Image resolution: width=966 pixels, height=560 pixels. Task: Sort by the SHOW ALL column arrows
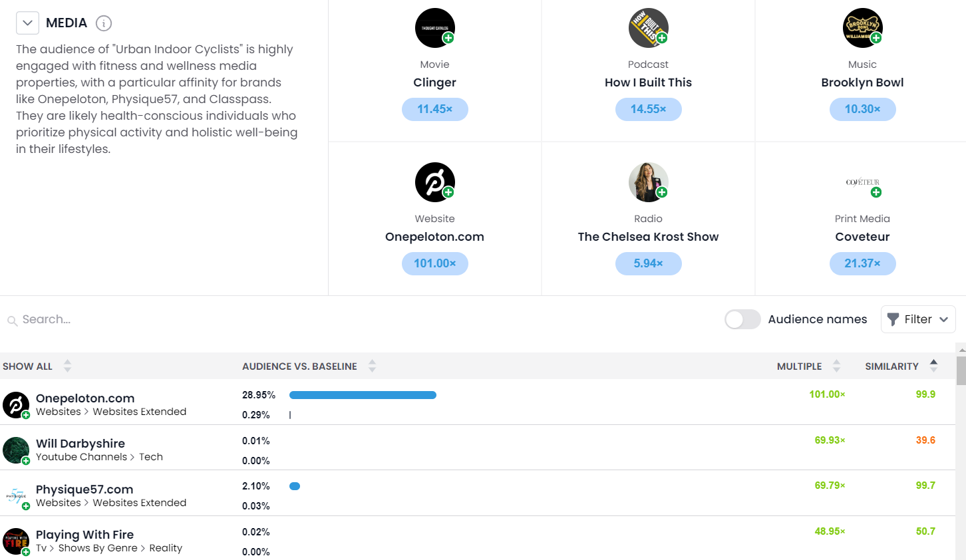click(x=67, y=366)
